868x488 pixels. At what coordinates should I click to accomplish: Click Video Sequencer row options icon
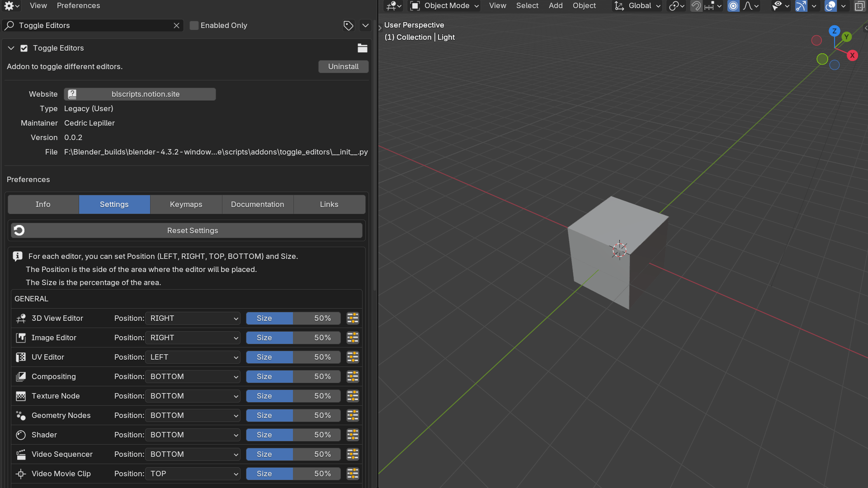(x=353, y=454)
